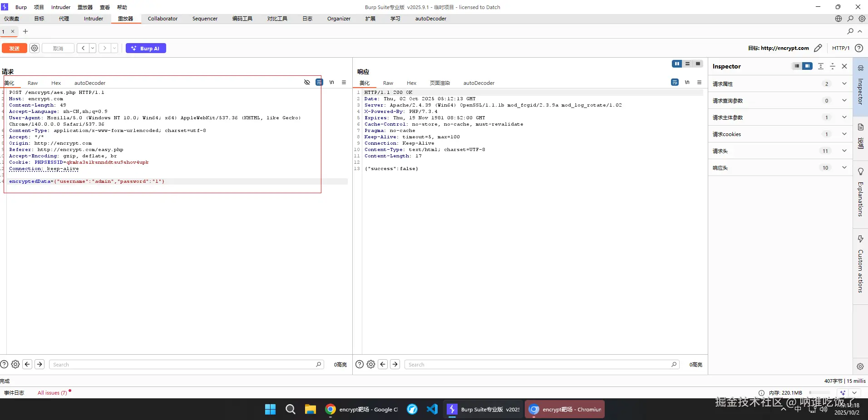Image resolution: width=868 pixels, height=420 pixels.
Task: Toggle line wrap in the request editor
Action: point(319,82)
